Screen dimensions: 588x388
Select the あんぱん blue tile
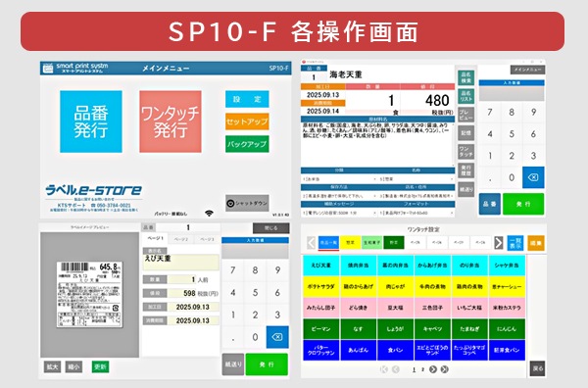point(358,350)
